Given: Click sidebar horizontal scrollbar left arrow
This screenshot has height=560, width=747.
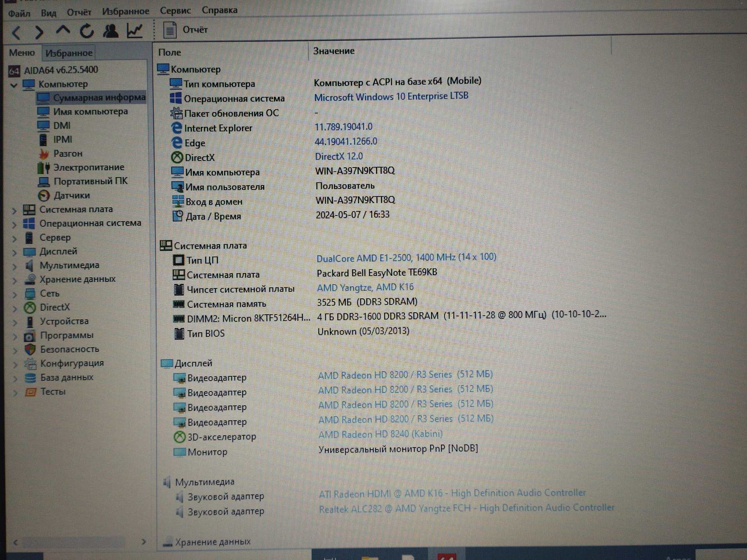Looking at the screenshot, I should (x=16, y=542).
